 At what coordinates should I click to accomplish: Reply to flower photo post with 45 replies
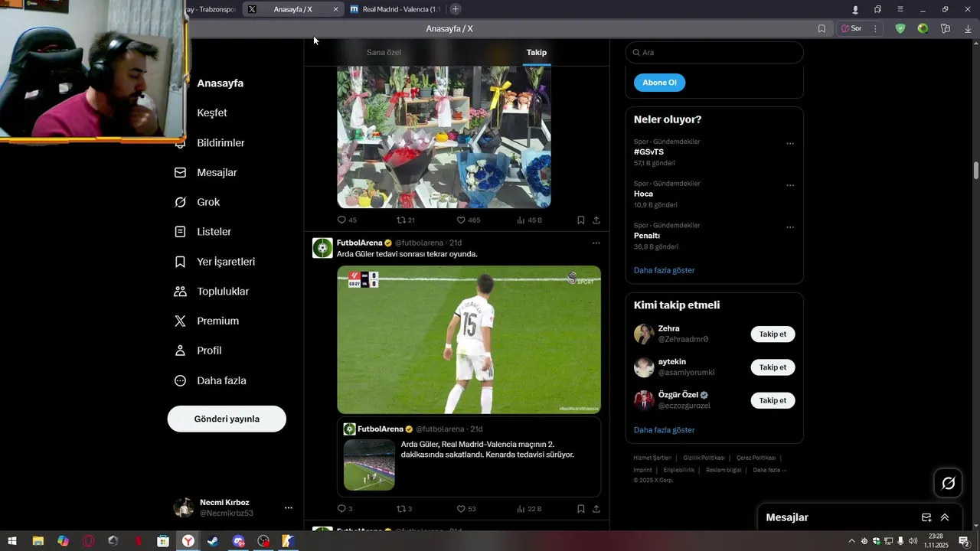pyautogui.click(x=347, y=220)
